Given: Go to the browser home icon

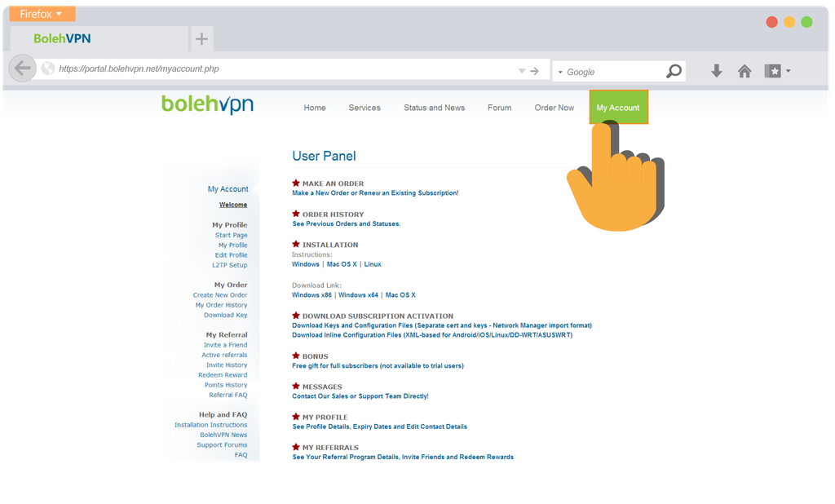Looking at the screenshot, I should click(744, 71).
